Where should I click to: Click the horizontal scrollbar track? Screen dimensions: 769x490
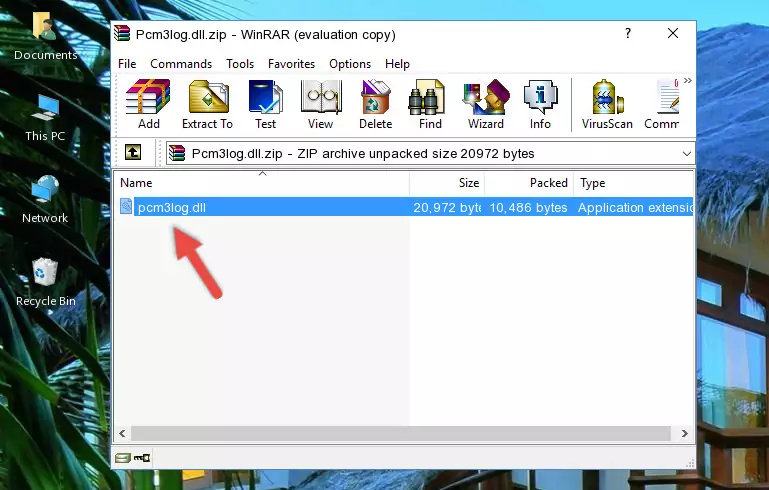[x=400, y=433]
